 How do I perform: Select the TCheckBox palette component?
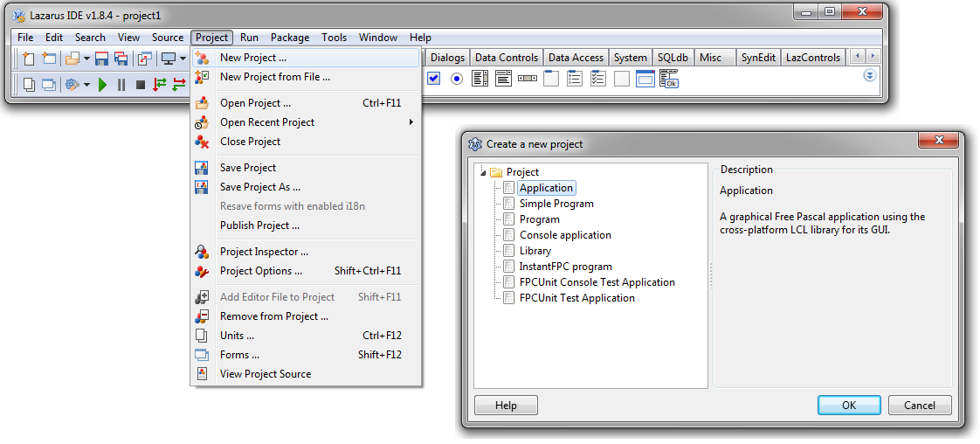pyautogui.click(x=434, y=78)
